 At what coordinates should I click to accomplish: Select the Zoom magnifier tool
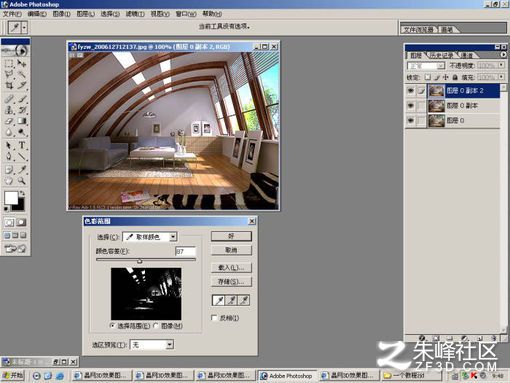pyautogui.click(x=22, y=181)
